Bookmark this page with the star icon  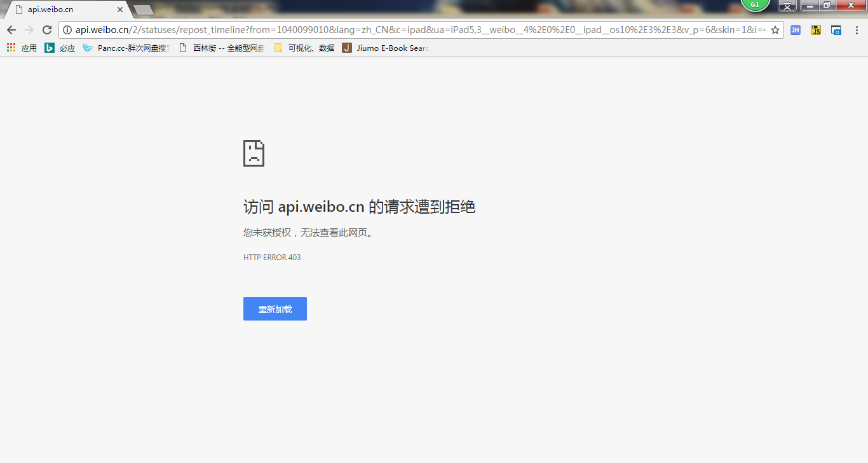[x=775, y=29]
